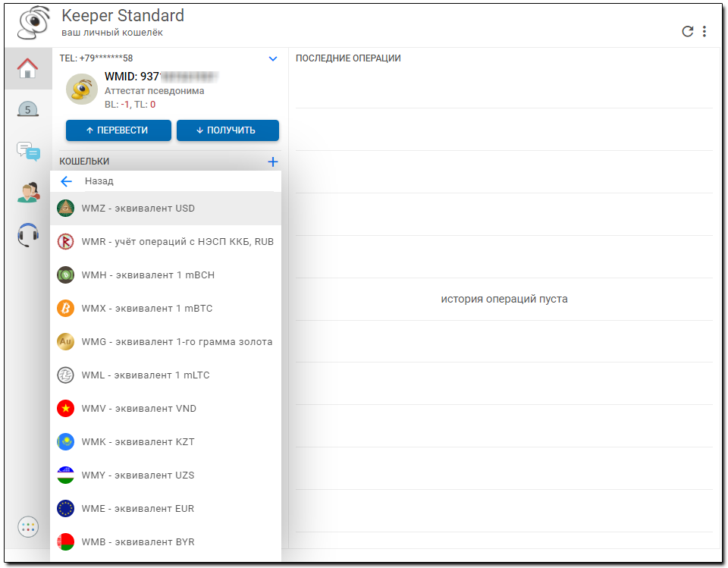Open the three-dot more options menu
Image resolution: width=728 pixels, height=568 pixels.
pos(704,31)
